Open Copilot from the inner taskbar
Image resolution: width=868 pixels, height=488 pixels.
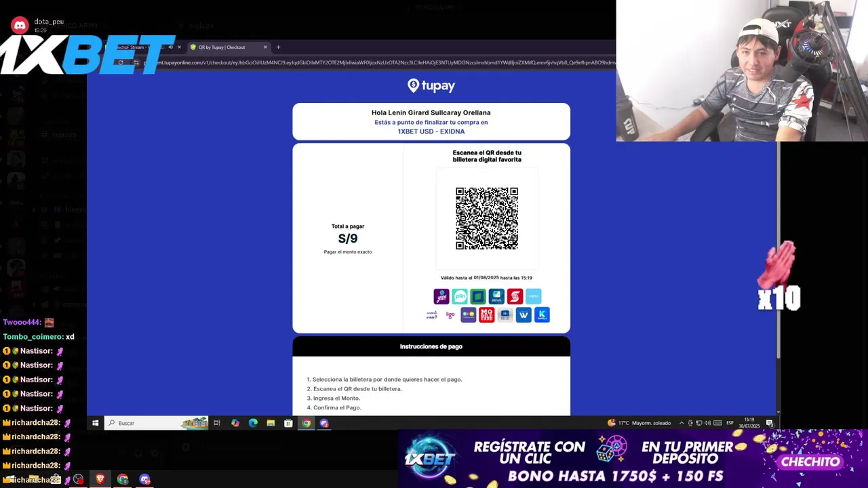(x=235, y=423)
